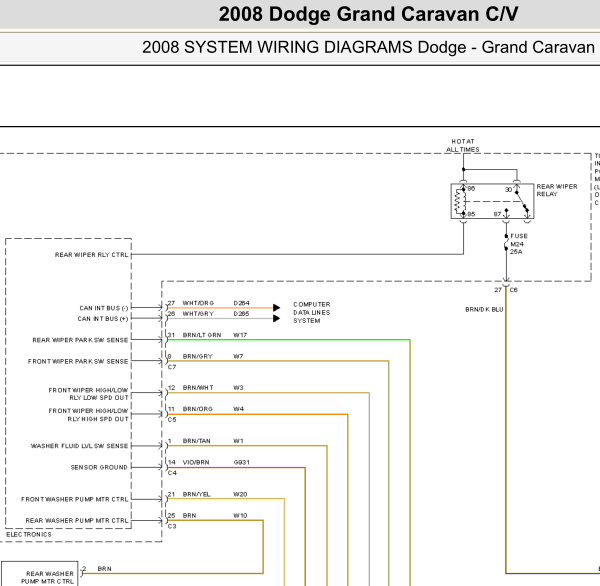Click the 'BRN/TAN' wire color code
Screen dimensions: 600x586
point(196,441)
